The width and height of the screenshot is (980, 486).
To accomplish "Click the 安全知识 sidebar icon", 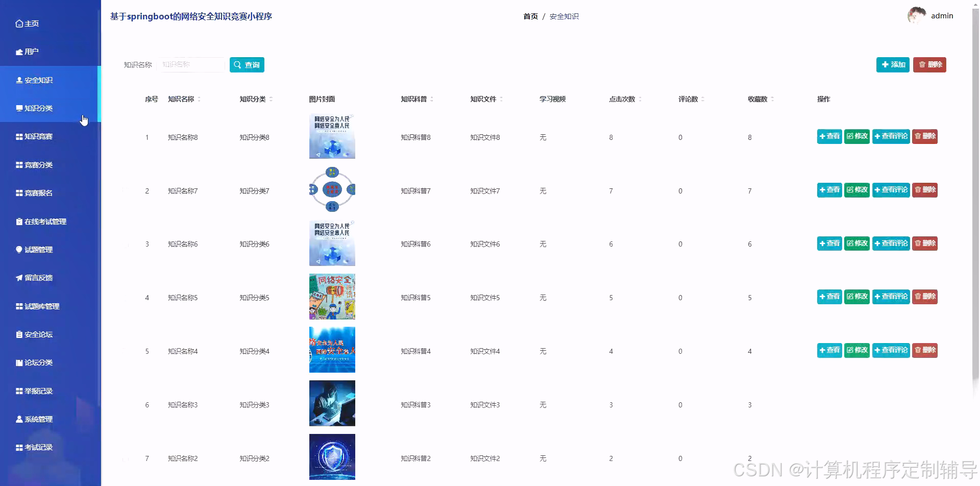I will pos(19,80).
